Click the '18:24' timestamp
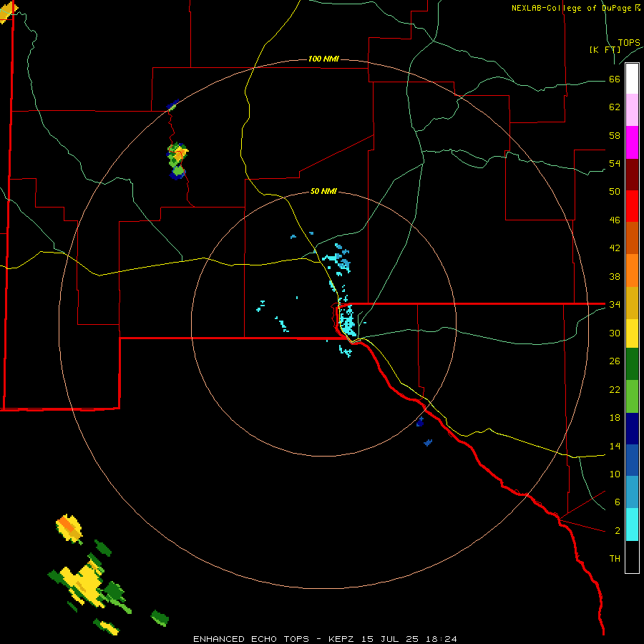The height and width of the screenshot is (644, 644). 441,639
